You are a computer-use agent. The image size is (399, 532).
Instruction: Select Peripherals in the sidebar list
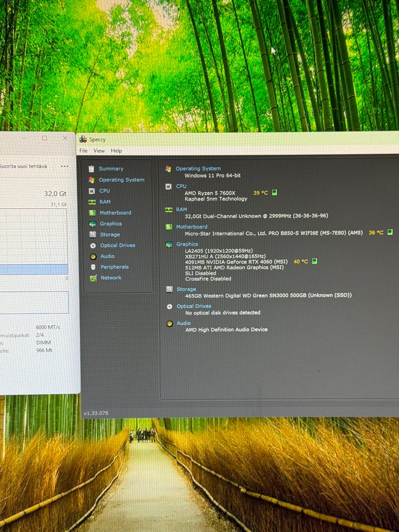point(115,267)
